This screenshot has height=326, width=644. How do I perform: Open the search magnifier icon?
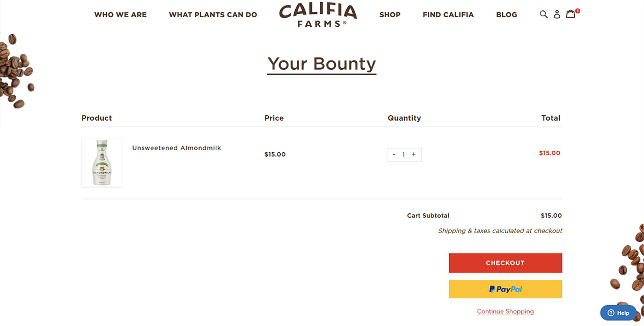coord(544,14)
